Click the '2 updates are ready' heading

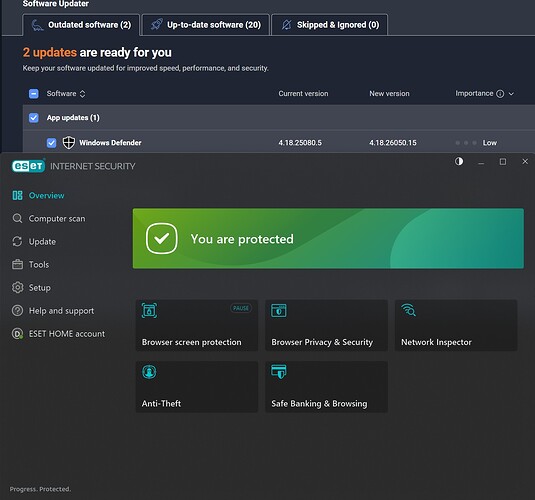coord(97,53)
